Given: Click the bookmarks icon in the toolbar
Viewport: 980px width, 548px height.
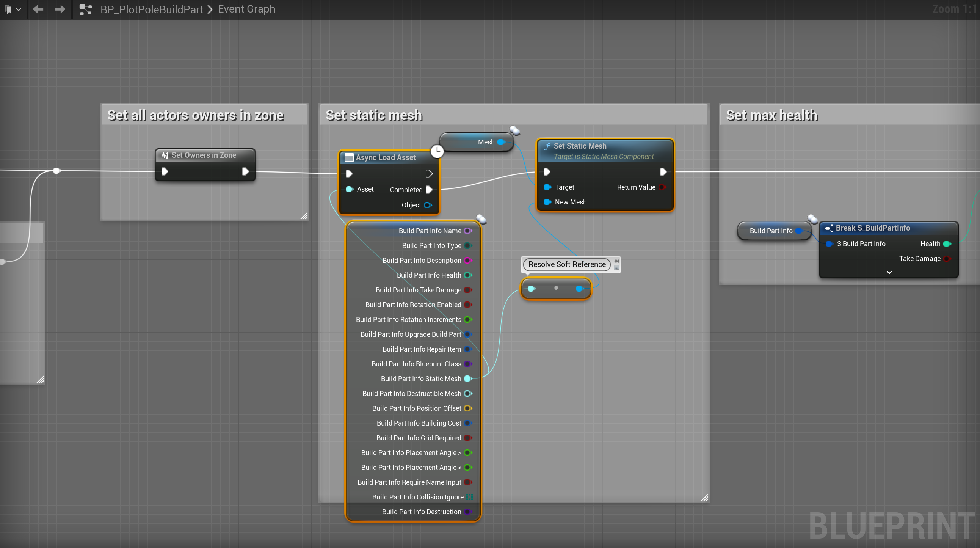Looking at the screenshot, I should pos(8,9).
